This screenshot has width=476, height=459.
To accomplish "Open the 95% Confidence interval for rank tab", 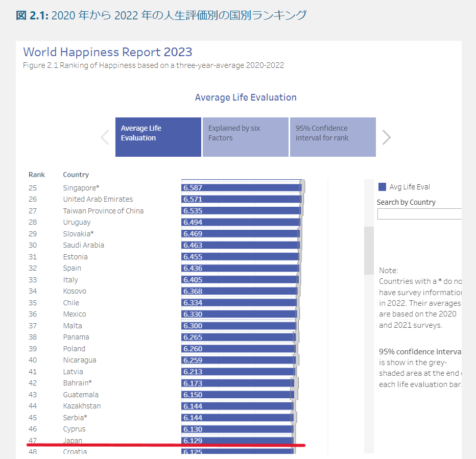I will 332,137.
